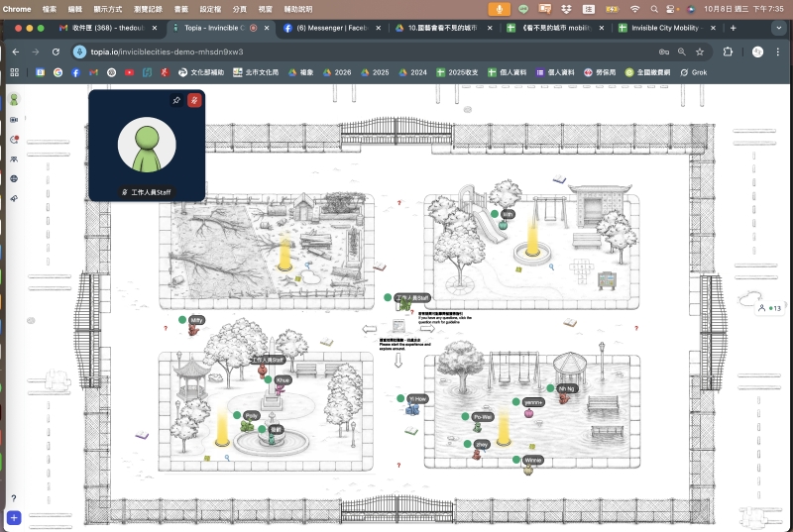Pin the staff video tile
Image resolution: width=793 pixels, height=532 pixels.
coord(176,100)
